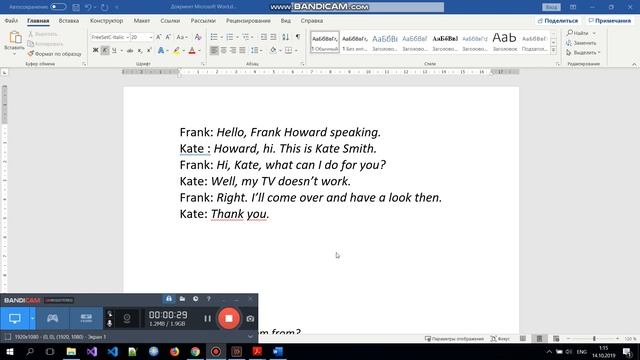The image size is (640, 360).
Task: Select the Обычный style thumbnail
Action: pos(325,42)
